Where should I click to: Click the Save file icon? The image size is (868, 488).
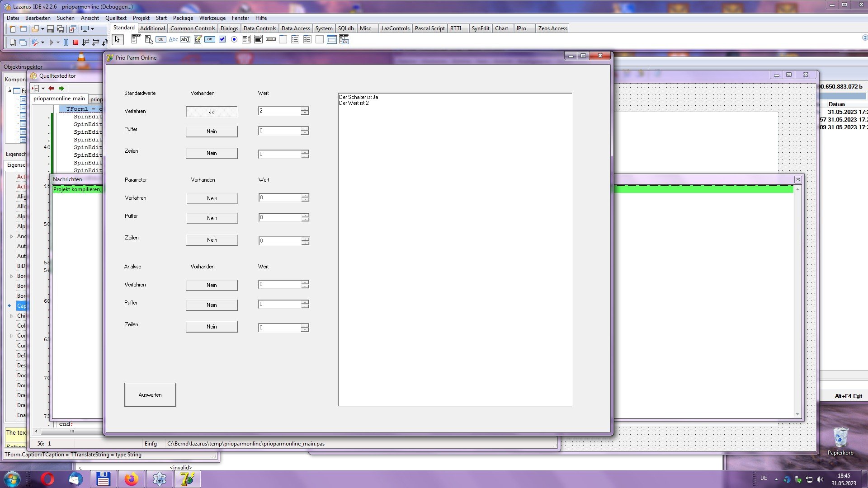[x=50, y=29]
